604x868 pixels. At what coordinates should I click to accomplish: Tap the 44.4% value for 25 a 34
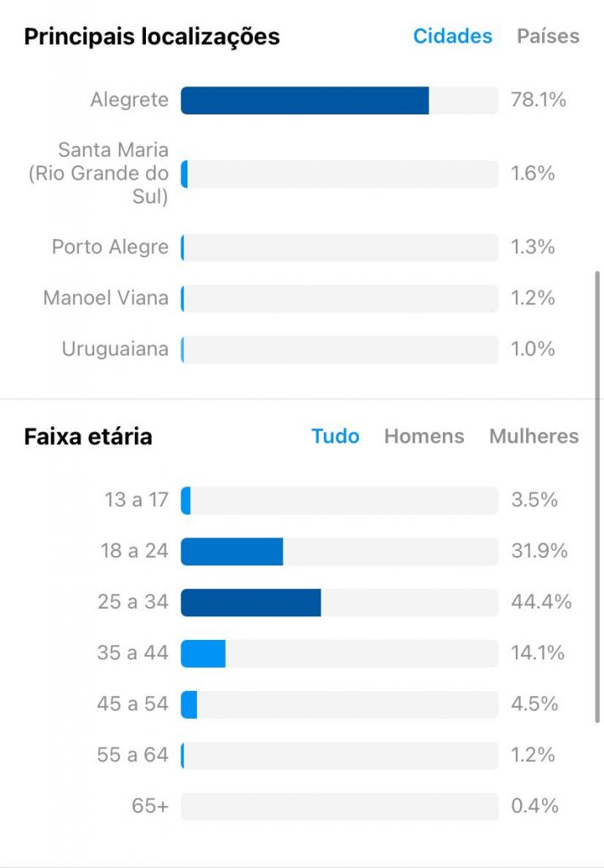tap(541, 602)
